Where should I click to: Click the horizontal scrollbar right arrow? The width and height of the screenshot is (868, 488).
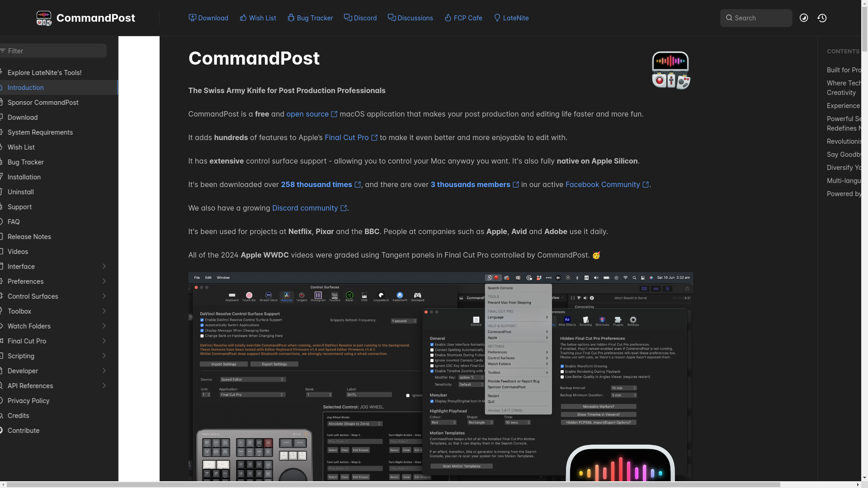point(858,484)
